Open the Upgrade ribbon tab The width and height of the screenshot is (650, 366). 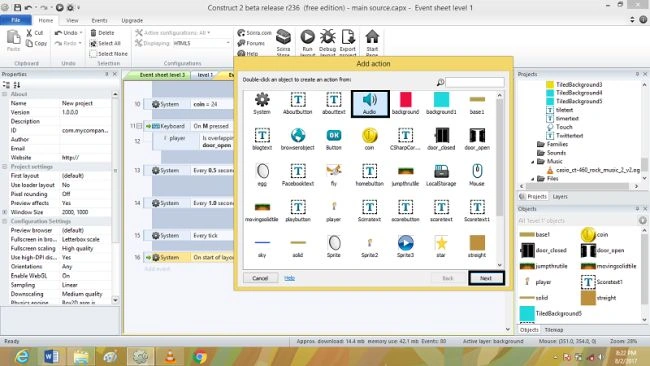pos(132,20)
